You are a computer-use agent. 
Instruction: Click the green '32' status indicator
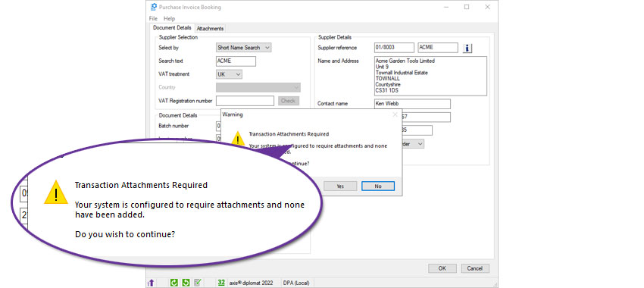(x=221, y=282)
